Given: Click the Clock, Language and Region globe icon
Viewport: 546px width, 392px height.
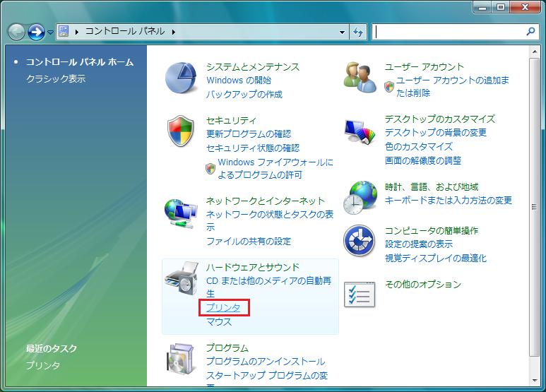Looking at the screenshot, I should click(360, 197).
